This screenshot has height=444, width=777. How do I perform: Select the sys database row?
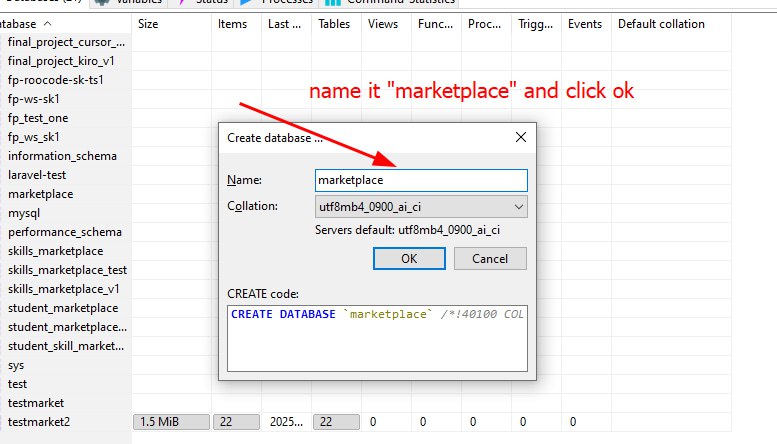click(16, 365)
